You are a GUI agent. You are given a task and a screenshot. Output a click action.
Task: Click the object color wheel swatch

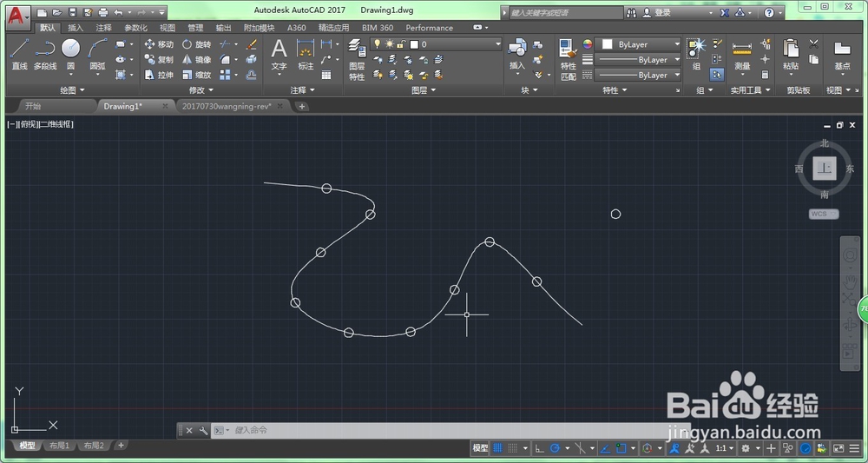pyautogui.click(x=588, y=44)
